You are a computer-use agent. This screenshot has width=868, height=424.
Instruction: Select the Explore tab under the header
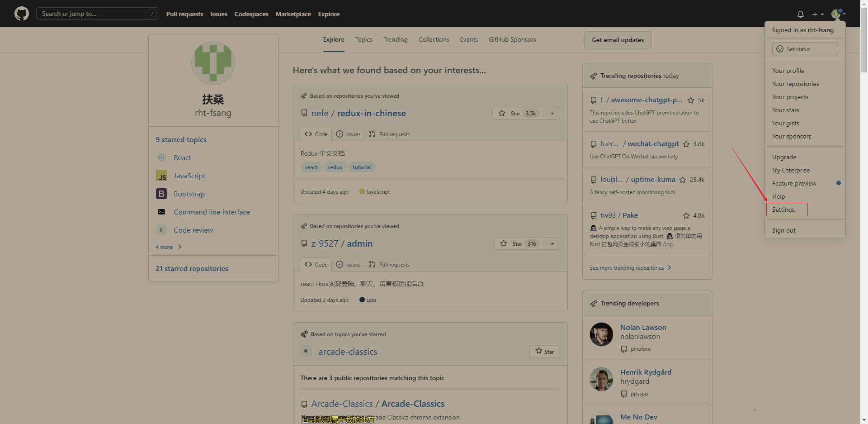click(334, 39)
